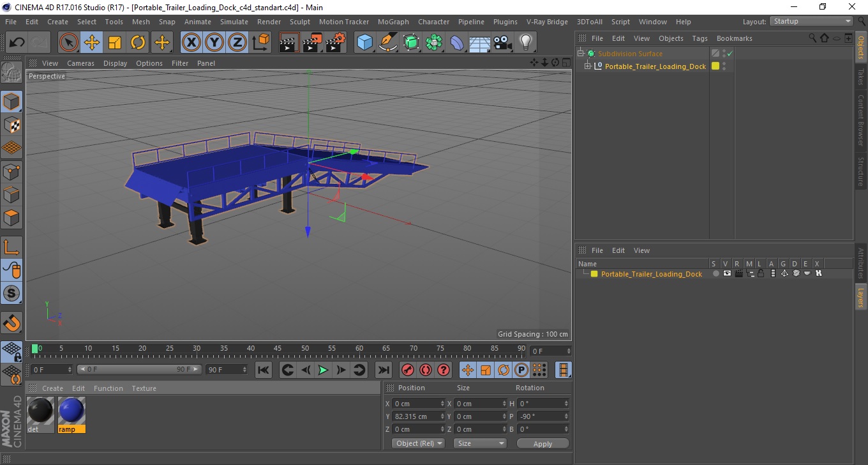Collapse the Subdivision Surface tree item

(x=581, y=54)
